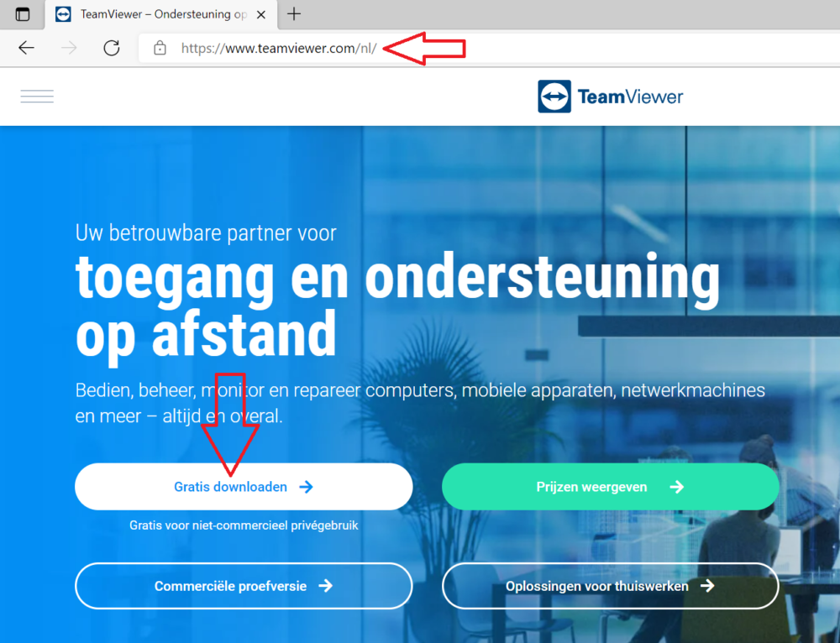Viewport: 840px width, 643px height.
Task: Click the heading 'toegang en ondersteuning'
Action: pos(397,279)
